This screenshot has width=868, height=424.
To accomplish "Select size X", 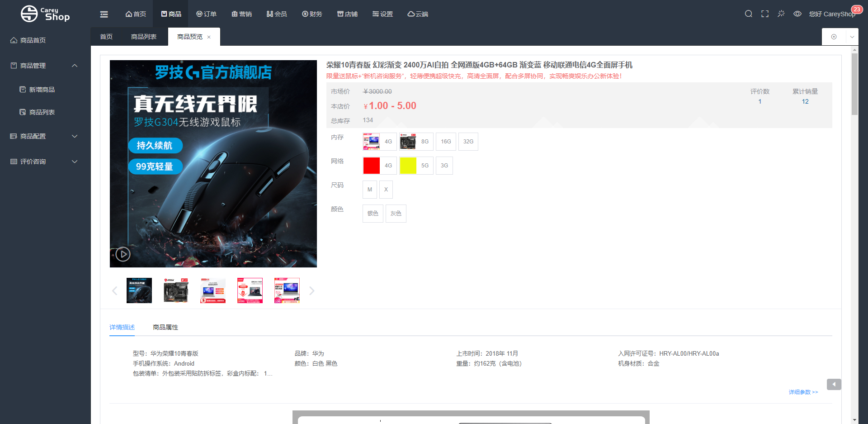I will (x=386, y=190).
